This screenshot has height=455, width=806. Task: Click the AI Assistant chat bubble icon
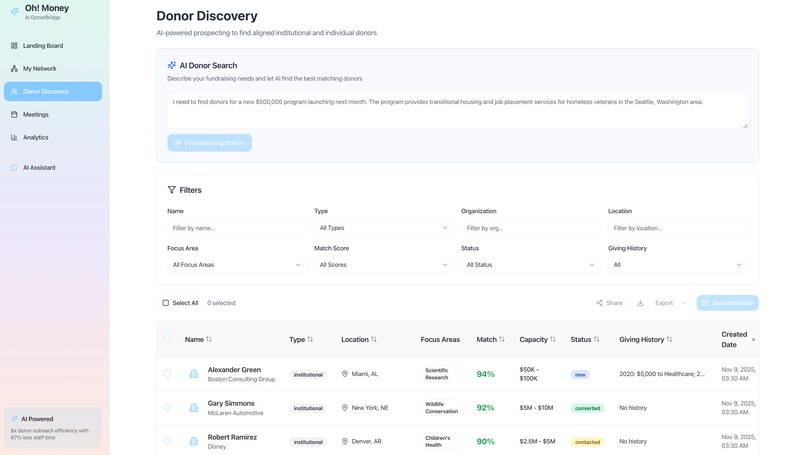[14, 168]
